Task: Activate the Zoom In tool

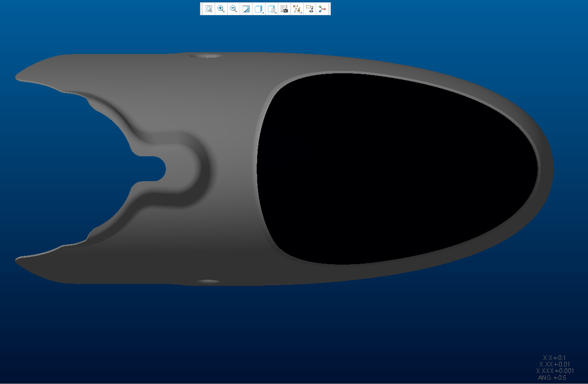Action: (x=221, y=9)
